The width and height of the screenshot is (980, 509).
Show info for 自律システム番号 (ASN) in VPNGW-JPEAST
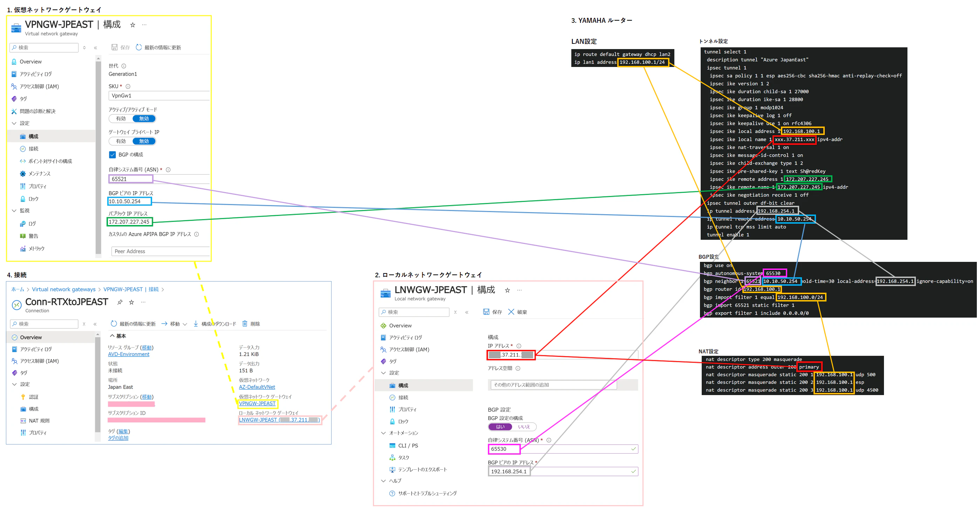click(x=168, y=170)
